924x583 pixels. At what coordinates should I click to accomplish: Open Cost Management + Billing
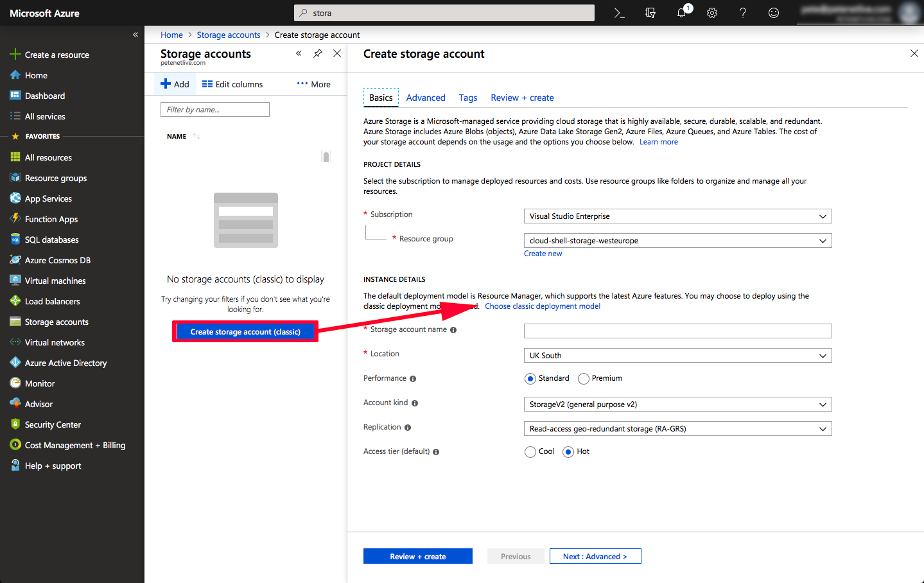point(75,445)
